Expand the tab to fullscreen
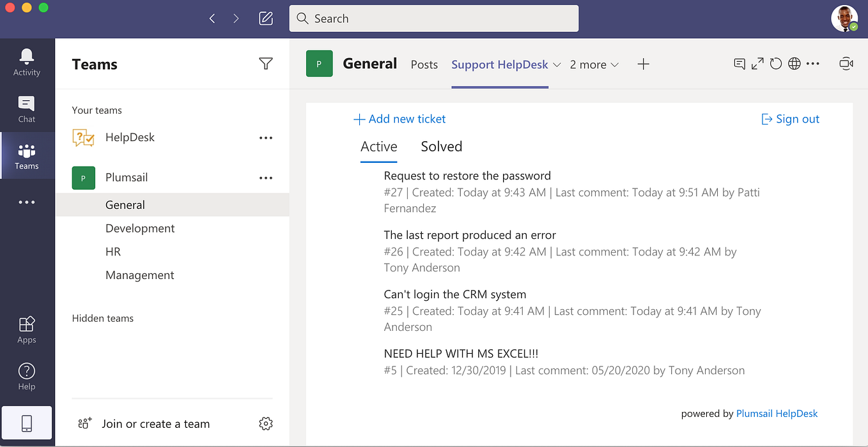 click(x=757, y=63)
